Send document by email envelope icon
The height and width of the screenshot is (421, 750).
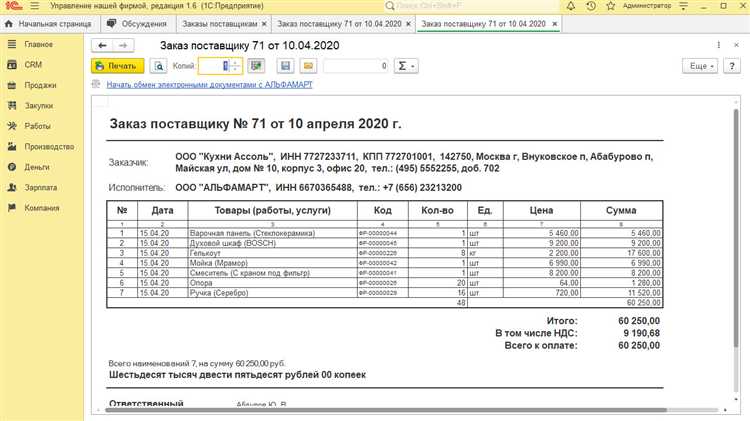(x=309, y=66)
